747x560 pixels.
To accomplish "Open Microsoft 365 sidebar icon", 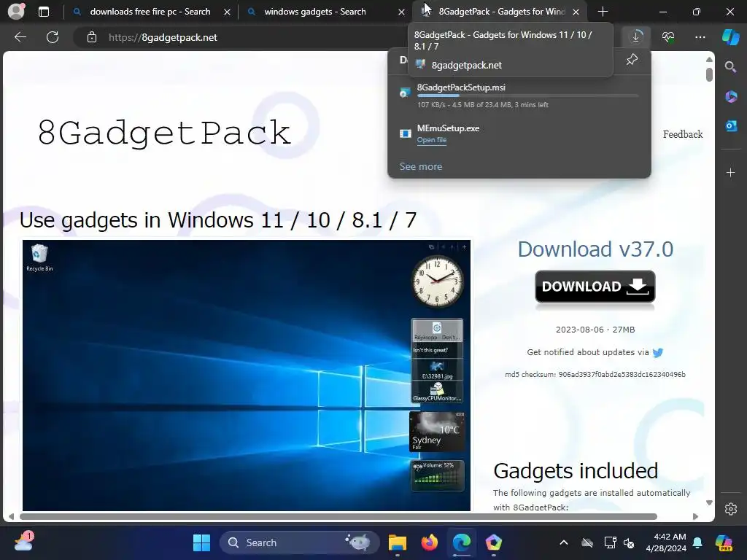I will (x=731, y=97).
